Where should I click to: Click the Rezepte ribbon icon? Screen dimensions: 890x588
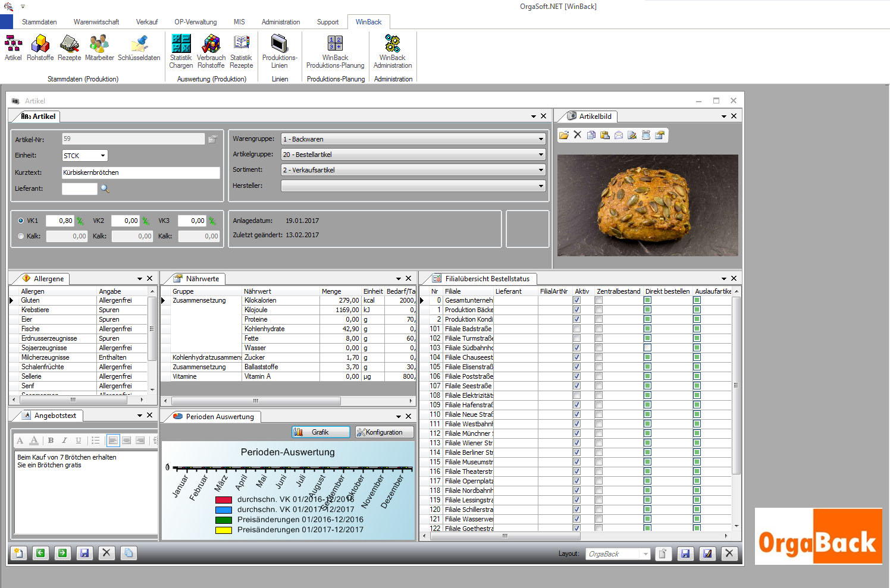tap(69, 48)
